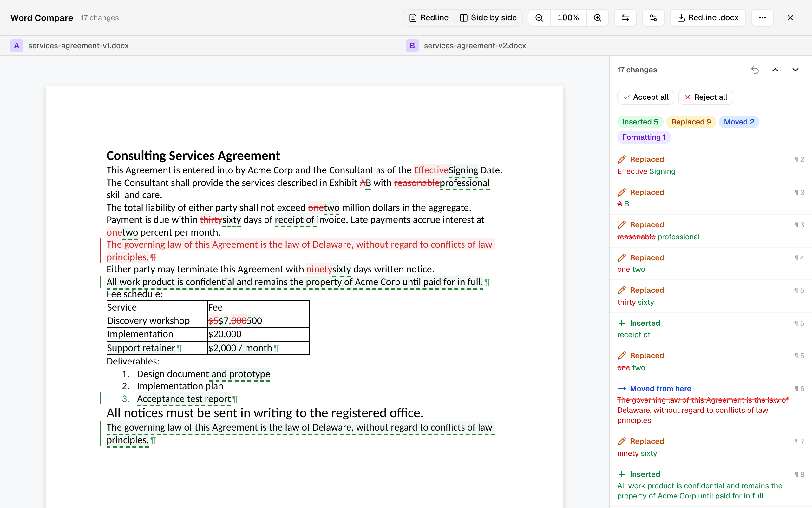Viewport: 812px width, 508px height.
Task: Click the Consulting Services Agreement heading
Action: point(193,156)
